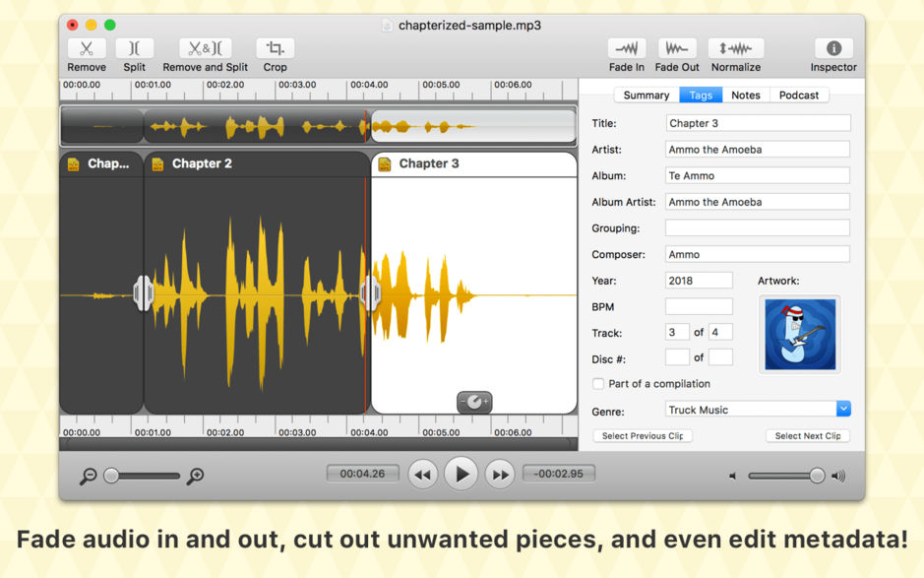The image size is (924, 578).
Task: Switch to the Summary tab
Action: tap(647, 96)
